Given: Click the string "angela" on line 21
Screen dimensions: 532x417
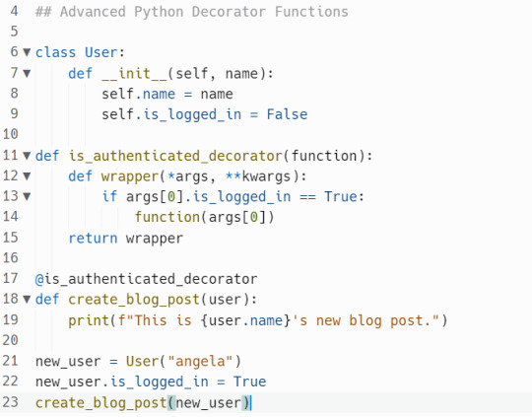Looking at the screenshot, I should [x=200, y=362].
